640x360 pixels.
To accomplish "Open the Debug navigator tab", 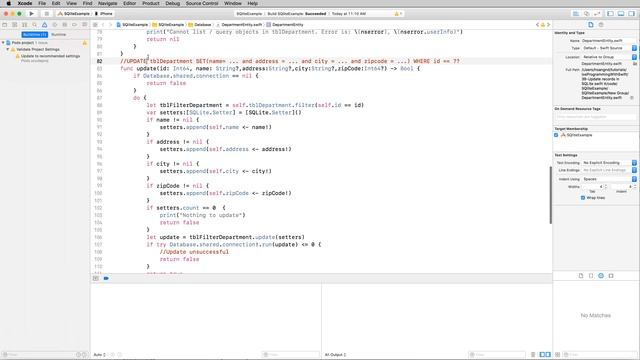I will click(64, 25).
